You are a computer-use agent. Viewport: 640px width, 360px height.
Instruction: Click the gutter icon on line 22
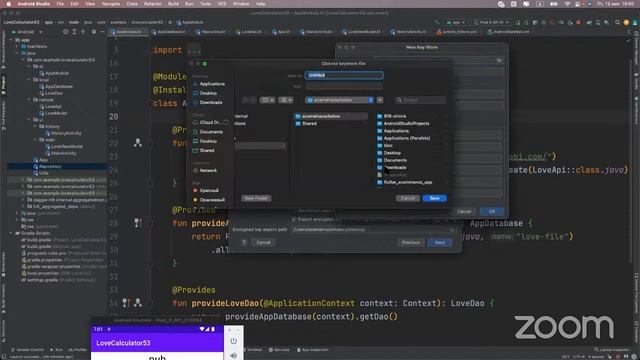coord(138,142)
